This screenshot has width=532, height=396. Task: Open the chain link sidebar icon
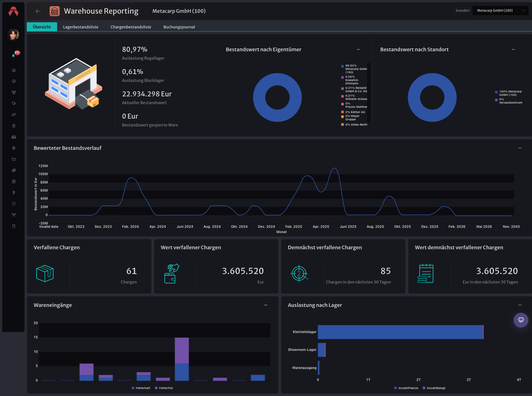point(14,115)
